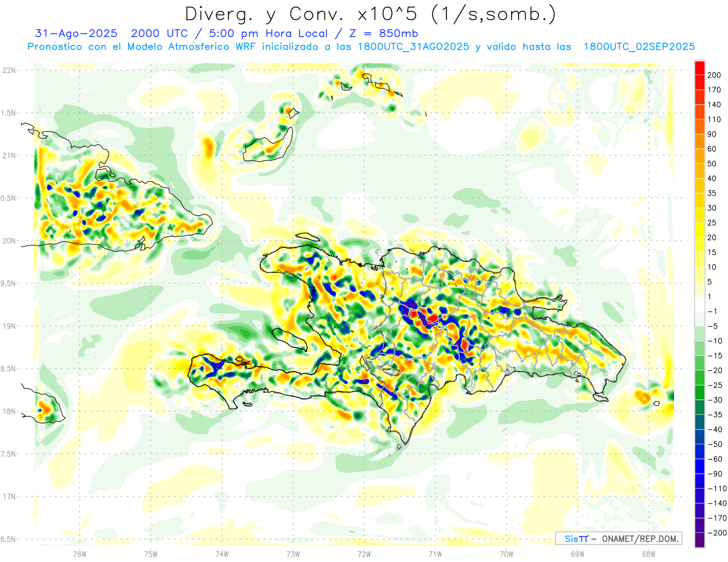Click the '71W' longitude label

(x=435, y=554)
